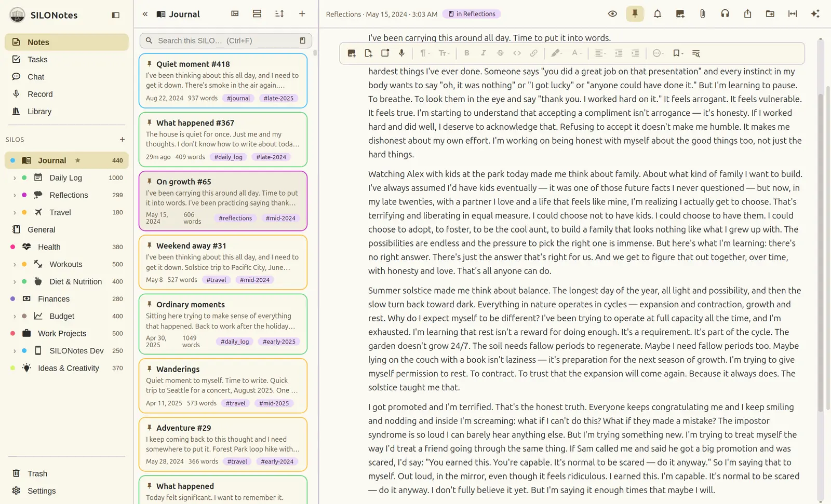The image size is (831, 504).
Task: Insert an image from the formatting toolbar
Action: tap(352, 53)
